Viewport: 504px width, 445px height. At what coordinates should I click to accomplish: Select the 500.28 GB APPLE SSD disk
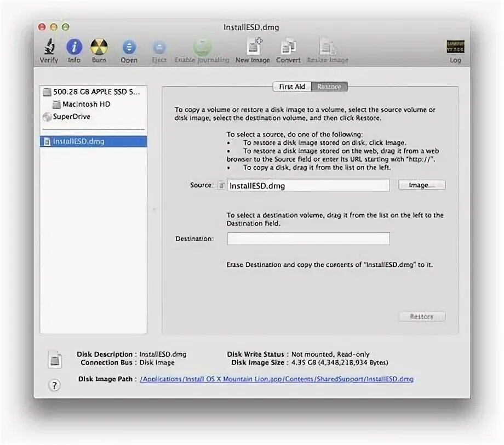coord(94,92)
